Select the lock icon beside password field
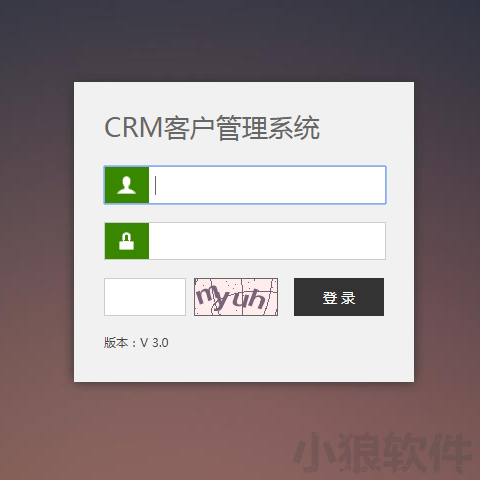Image resolution: width=480 pixels, height=480 pixels. [x=127, y=241]
